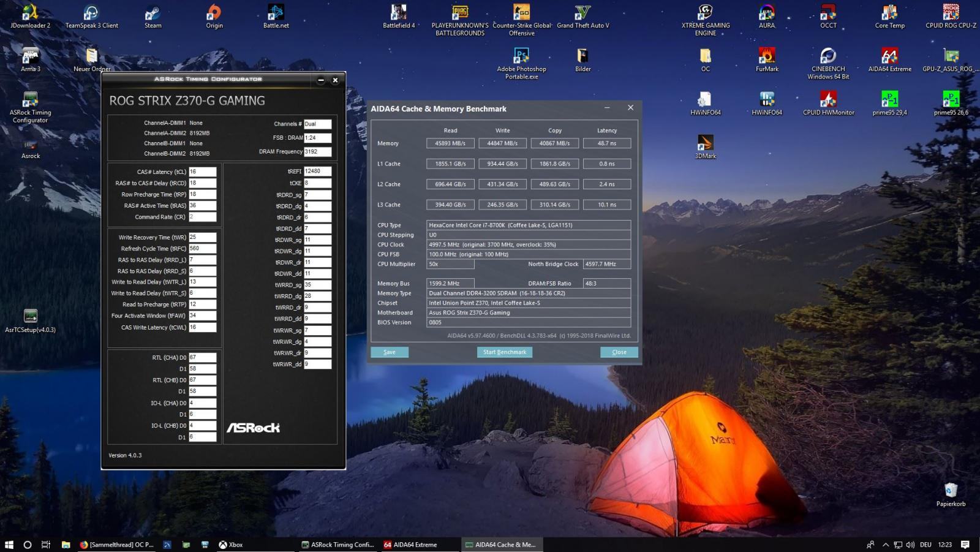
Task: Click Memory Latency value 48.7 ns
Action: (x=607, y=143)
